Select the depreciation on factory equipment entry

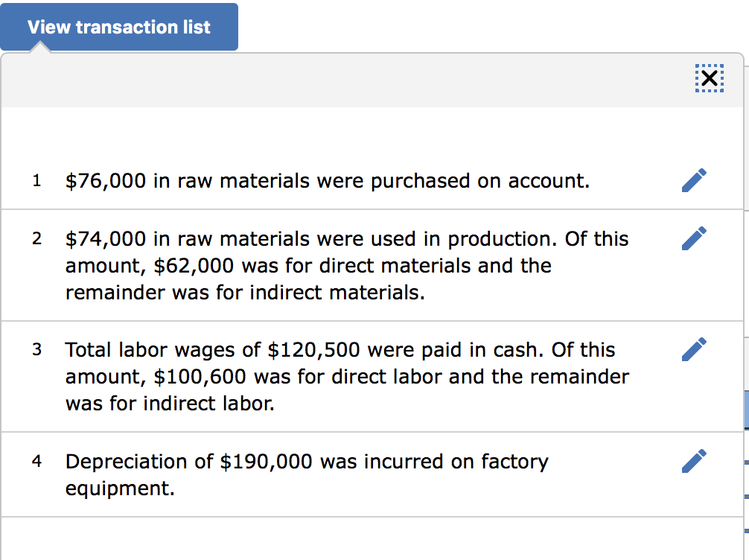307,474
